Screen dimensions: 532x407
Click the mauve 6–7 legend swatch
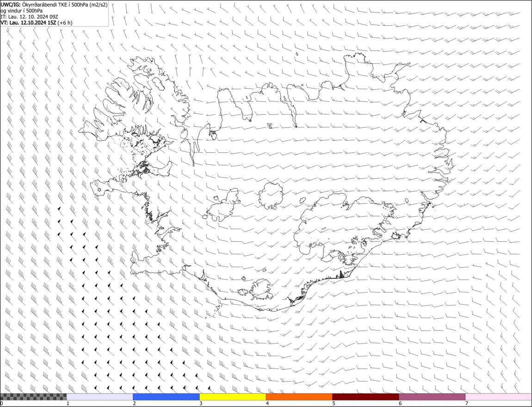pos(432,396)
